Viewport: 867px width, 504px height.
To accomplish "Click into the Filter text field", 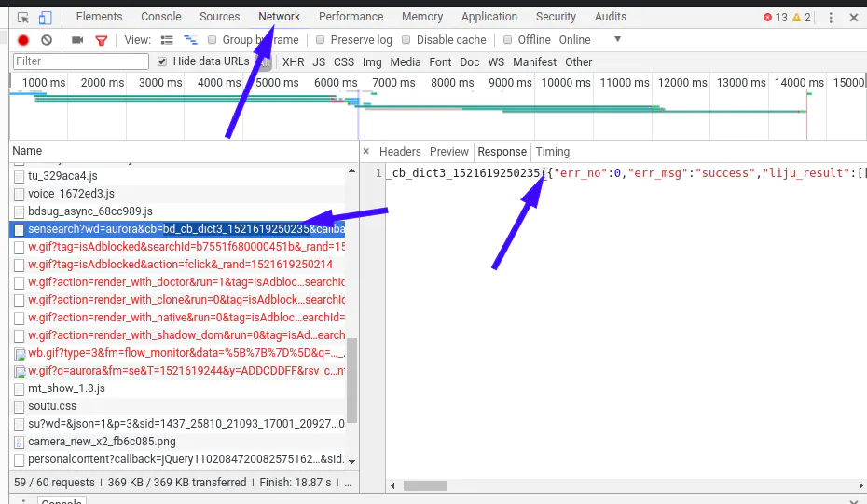I will pos(81,61).
